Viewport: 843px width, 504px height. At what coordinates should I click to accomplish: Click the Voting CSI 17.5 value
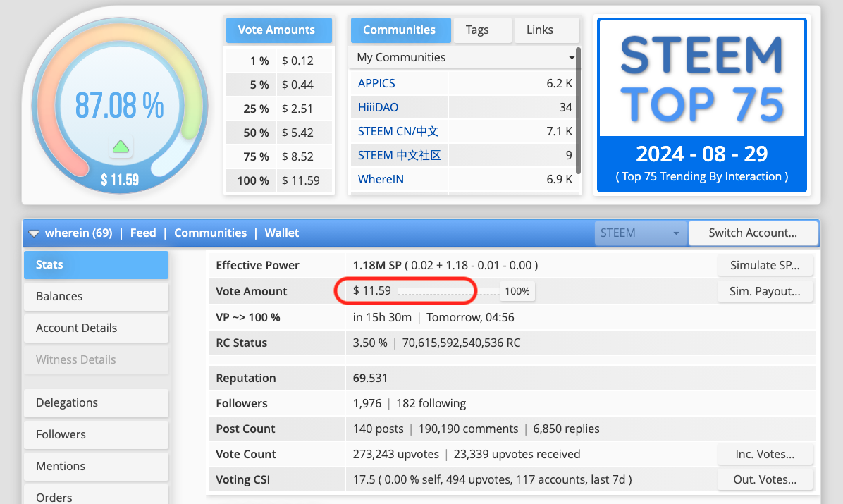(364, 480)
